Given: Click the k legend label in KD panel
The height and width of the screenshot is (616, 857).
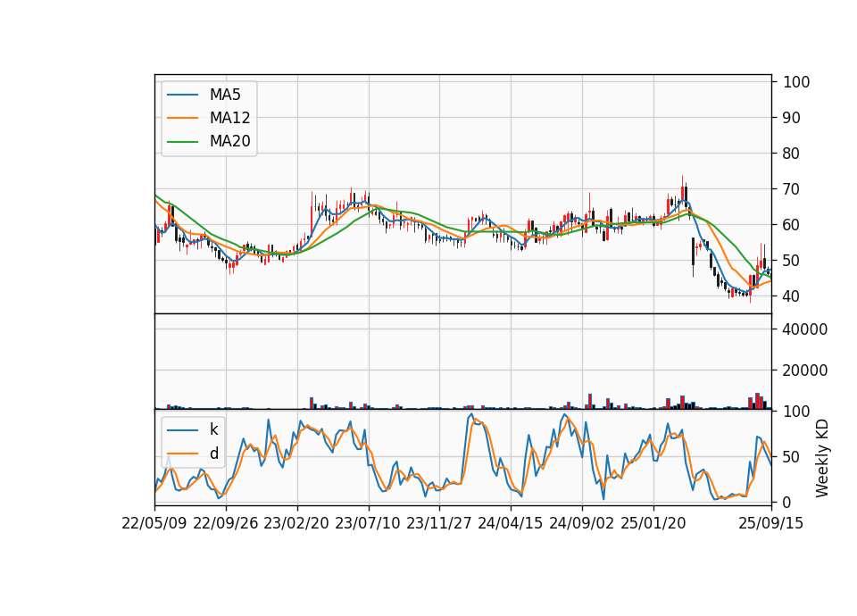Looking at the screenshot, I should 213,429.
